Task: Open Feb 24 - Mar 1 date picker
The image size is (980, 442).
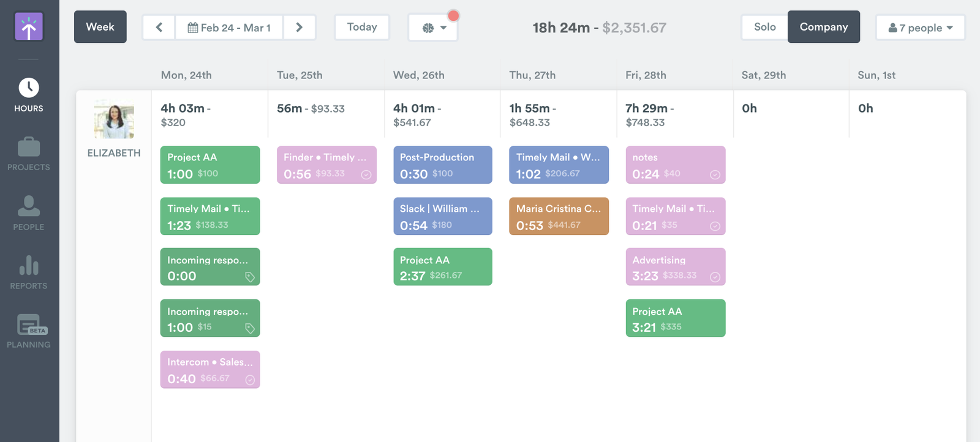Action: coord(229,28)
